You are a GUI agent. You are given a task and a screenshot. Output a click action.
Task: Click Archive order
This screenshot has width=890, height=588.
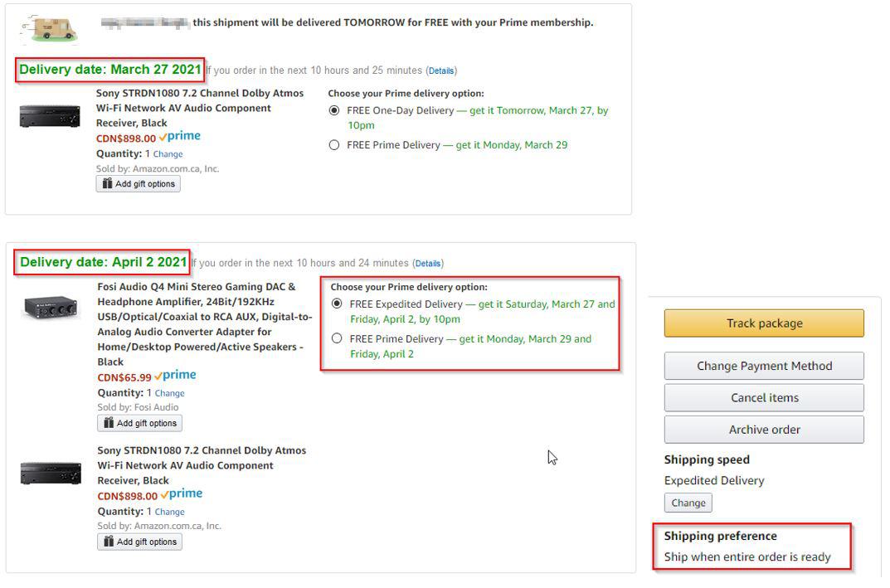pos(762,430)
